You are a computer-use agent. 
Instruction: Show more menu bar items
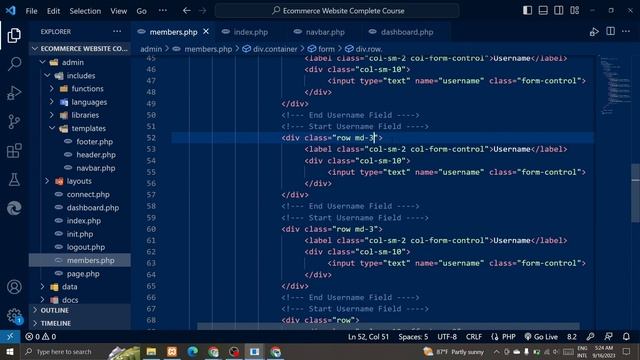[x=162, y=11]
